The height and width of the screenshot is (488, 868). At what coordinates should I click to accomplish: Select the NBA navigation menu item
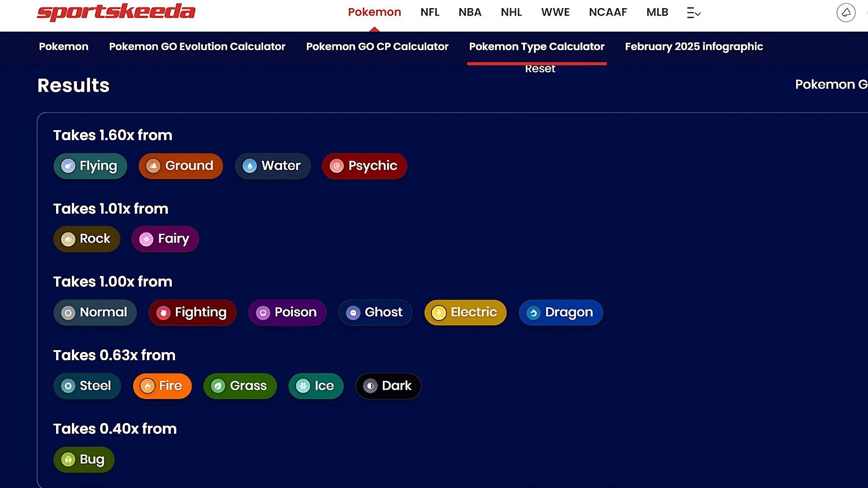(x=470, y=12)
